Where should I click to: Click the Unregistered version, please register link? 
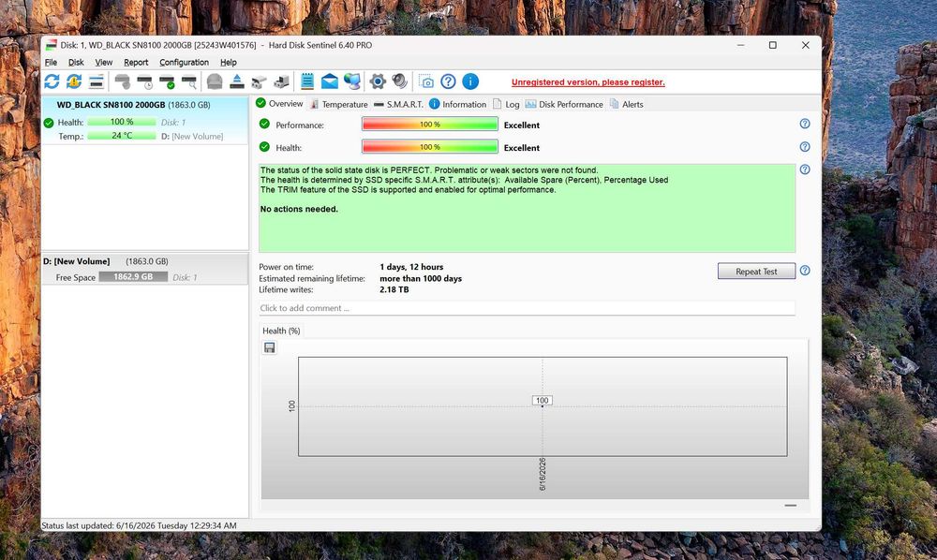click(588, 82)
